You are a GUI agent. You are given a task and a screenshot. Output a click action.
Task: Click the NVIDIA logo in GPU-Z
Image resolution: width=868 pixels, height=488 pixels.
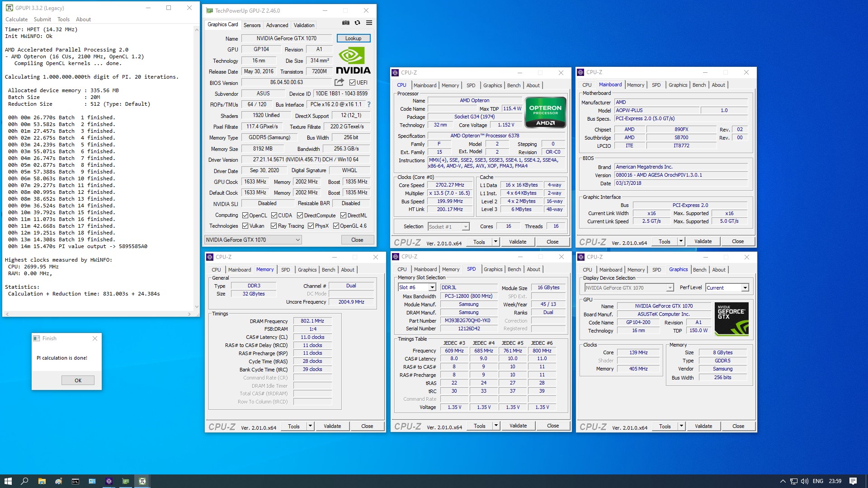point(353,61)
